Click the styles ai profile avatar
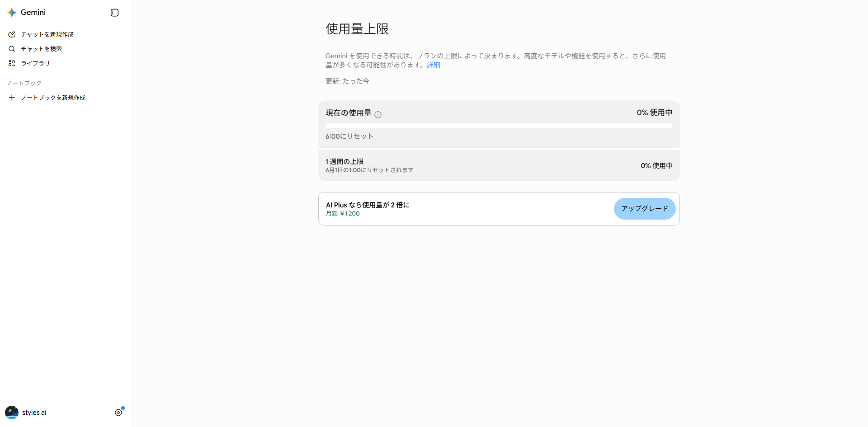Image resolution: width=868 pixels, height=427 pixels. point(12,413)
